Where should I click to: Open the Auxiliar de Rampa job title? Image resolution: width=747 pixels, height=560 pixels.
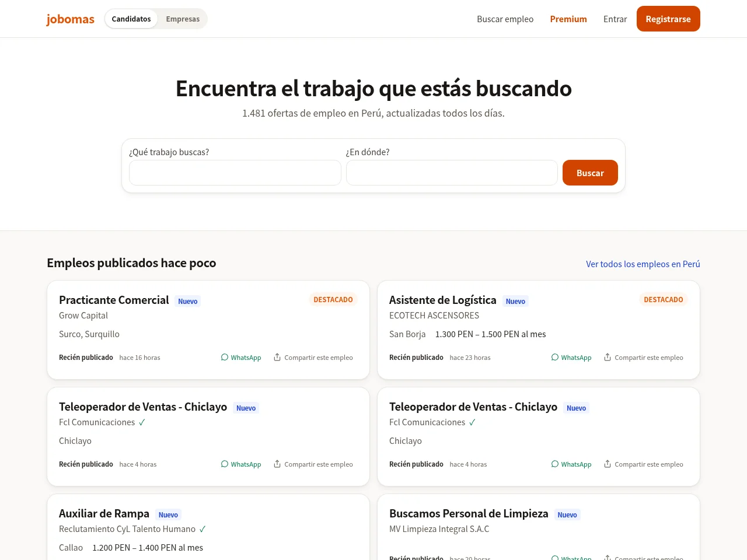(x=104, y=513)
